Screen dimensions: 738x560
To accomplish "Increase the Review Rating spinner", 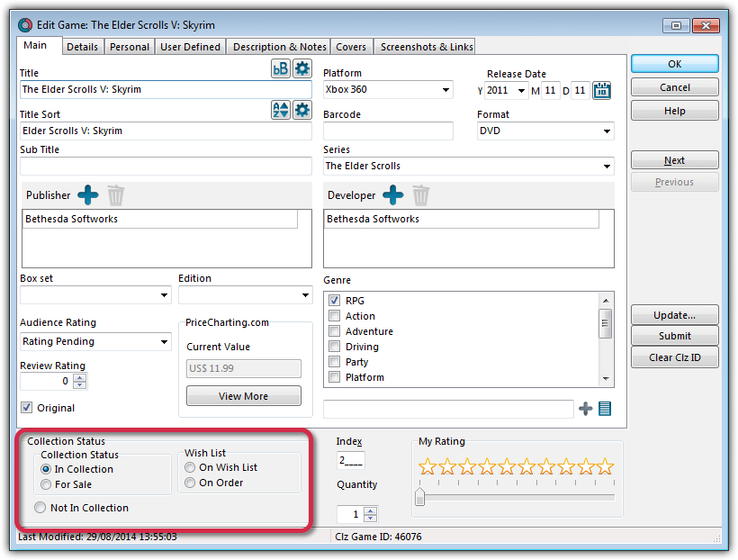I will 80,377.
